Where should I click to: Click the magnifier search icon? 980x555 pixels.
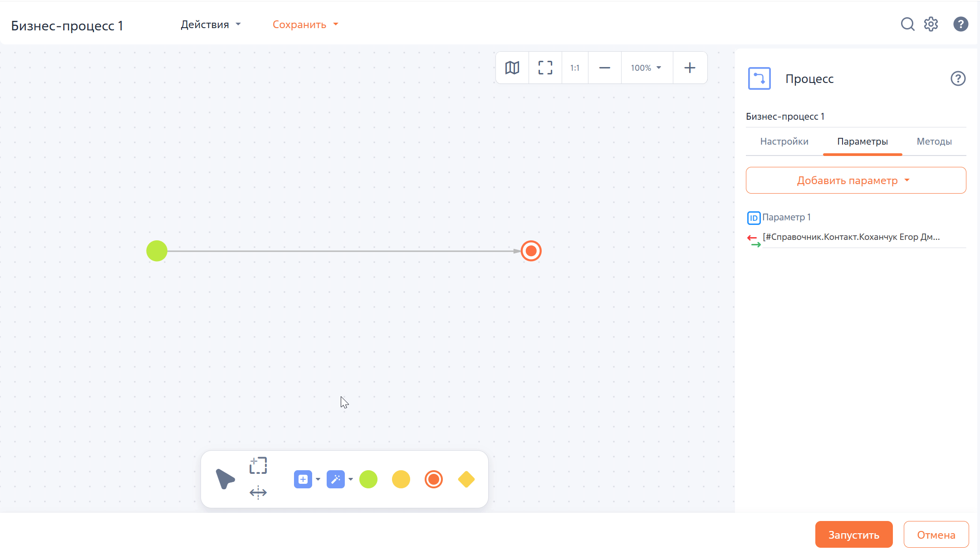pos(907,24)
